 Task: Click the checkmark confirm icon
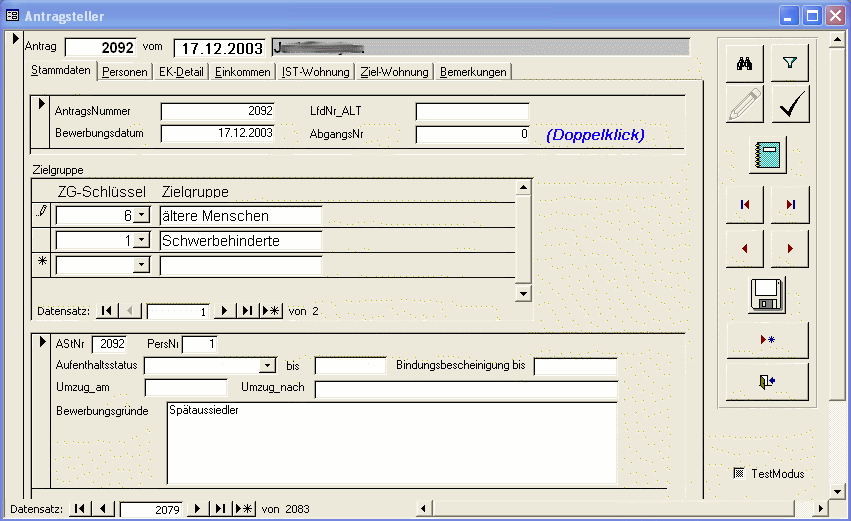[x=790, y=104]
